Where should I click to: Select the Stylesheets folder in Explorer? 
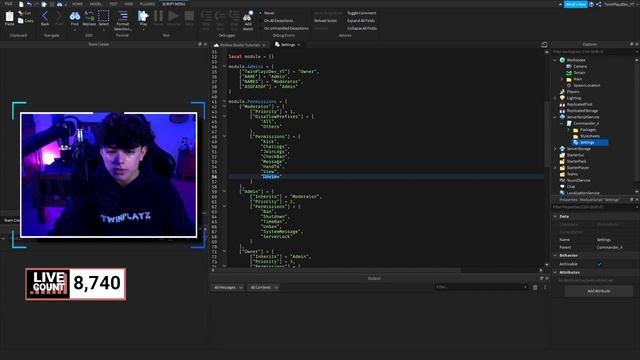pyautogui.click(x=590, y=136)
